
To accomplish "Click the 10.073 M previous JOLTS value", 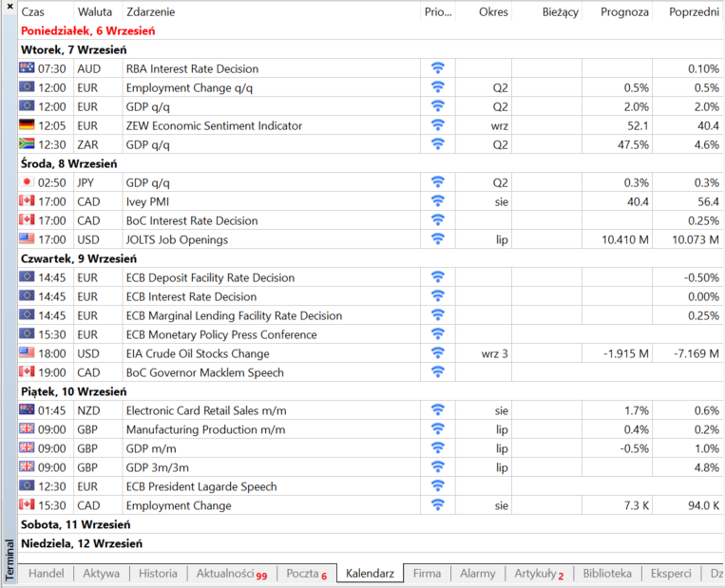I will click(x=695, y=239).
